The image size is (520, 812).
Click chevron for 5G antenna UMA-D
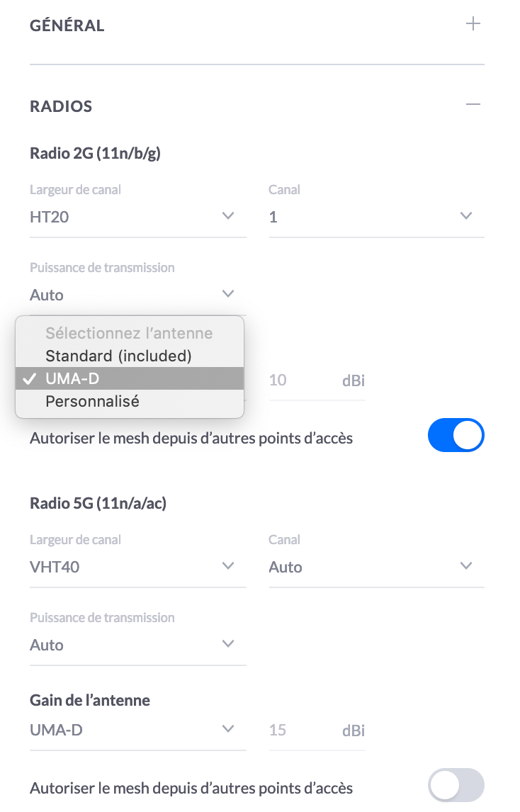(x=228, y=729)
